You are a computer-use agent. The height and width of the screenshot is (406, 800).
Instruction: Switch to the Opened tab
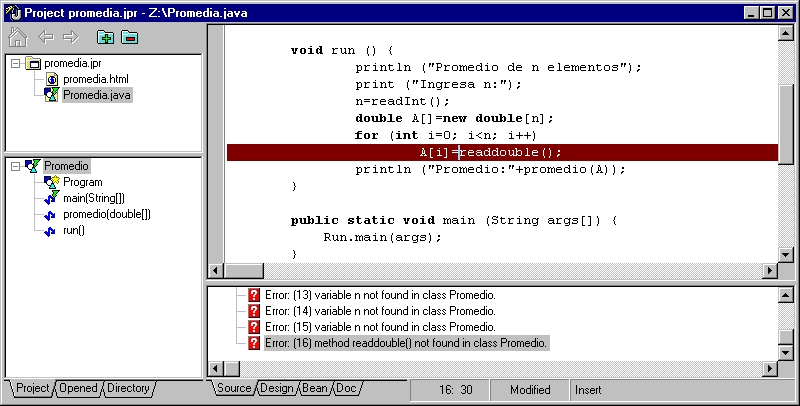(77, 388)
